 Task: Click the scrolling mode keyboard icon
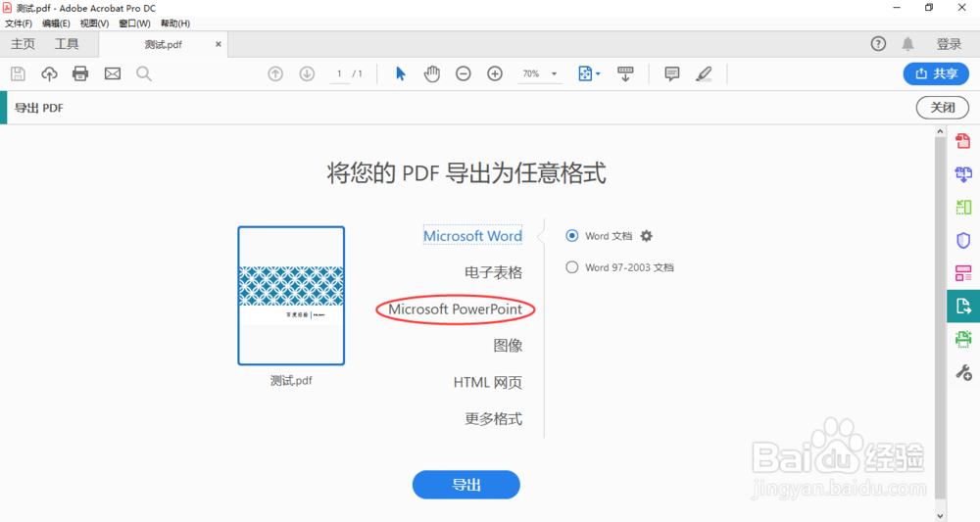coord(625,73)
